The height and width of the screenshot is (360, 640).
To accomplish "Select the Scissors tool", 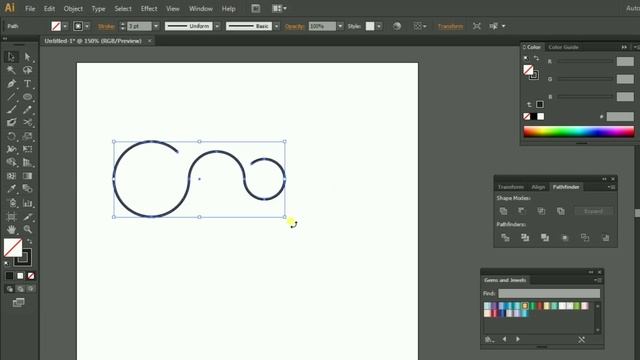I will (x=27, y=122).
